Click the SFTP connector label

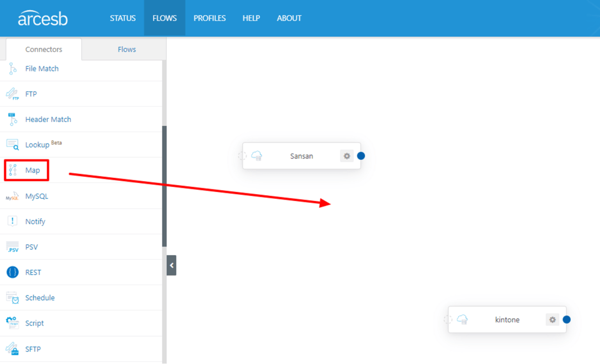32,349
